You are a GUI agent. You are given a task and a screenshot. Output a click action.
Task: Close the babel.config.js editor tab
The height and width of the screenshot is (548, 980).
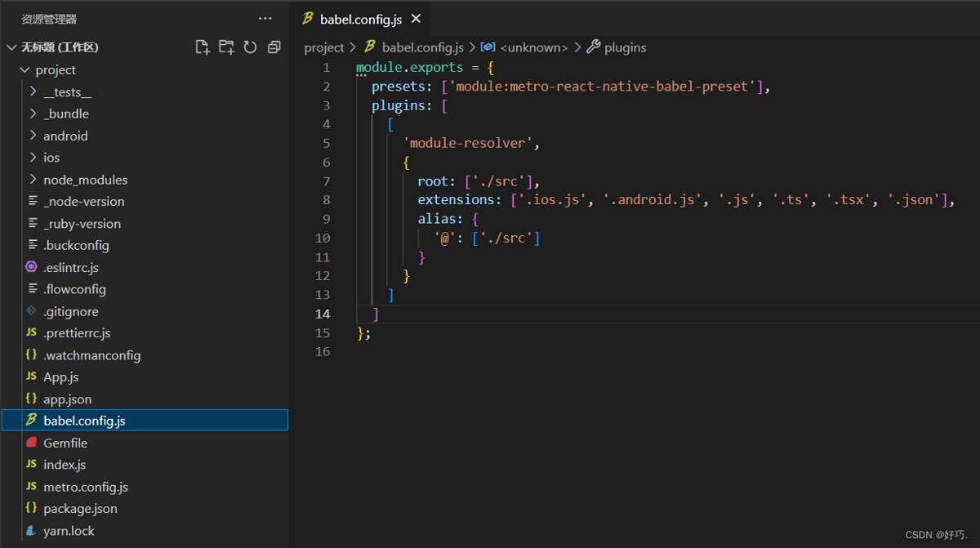click(416, 19)
